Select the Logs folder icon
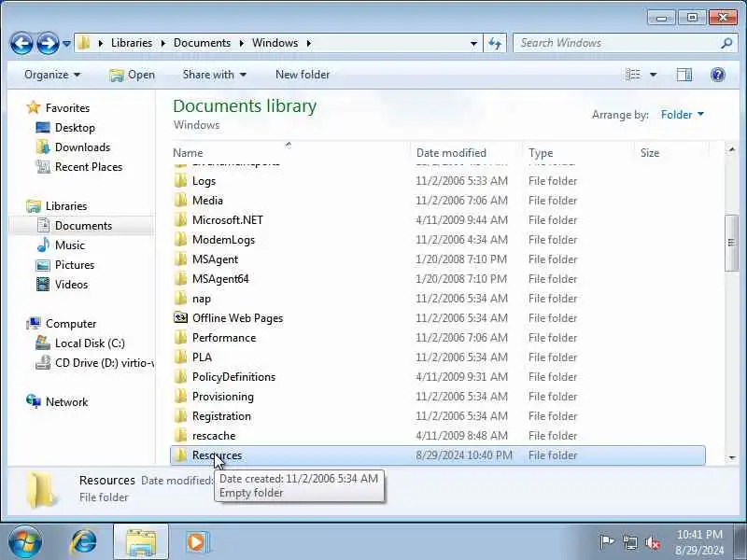Viewport: 747px width, 560px height. click(x=180, y=181)
